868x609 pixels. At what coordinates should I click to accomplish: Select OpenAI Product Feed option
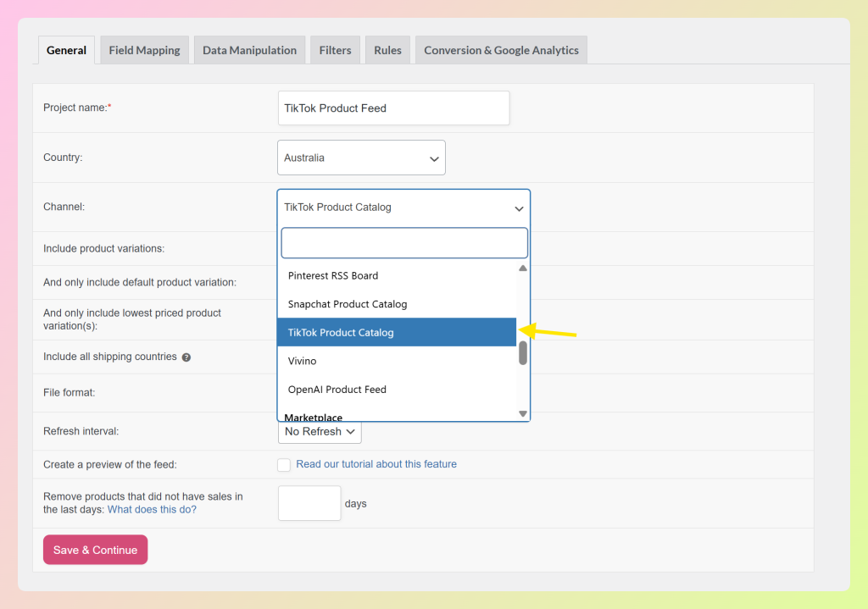(x=337, y=389)
